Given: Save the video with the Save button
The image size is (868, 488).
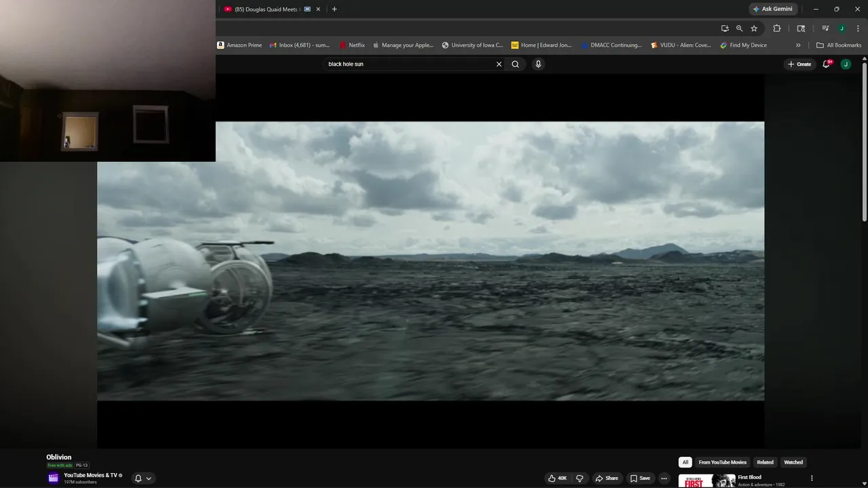Looking at the screenshot, I should (640, 479).
